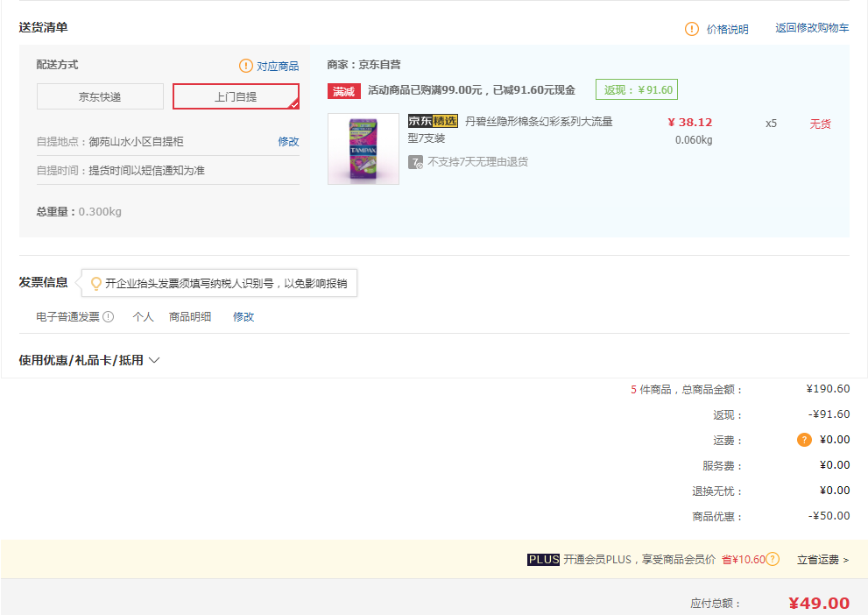The height and width of the screenshot is (615, 868).
Task: Click the 省¥10.60 savings text
Action: (744, 560)
